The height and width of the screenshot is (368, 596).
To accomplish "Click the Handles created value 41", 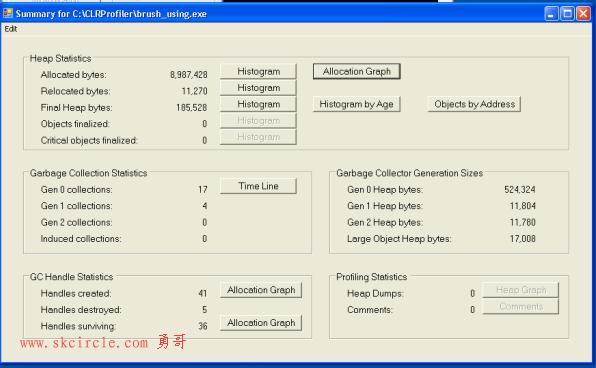I will point(203,293).
